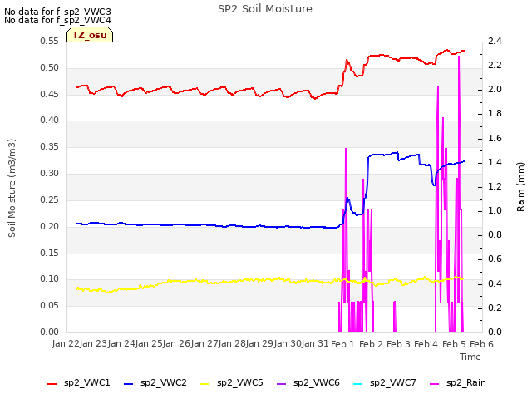This screenshot has height=399, width=532.
Task: Click the Time axis label
Action: click(470, 357)
